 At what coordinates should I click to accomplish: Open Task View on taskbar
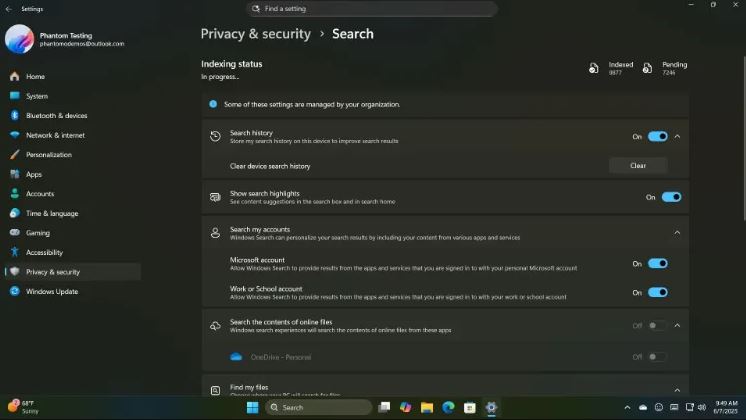tap(384, 408)
